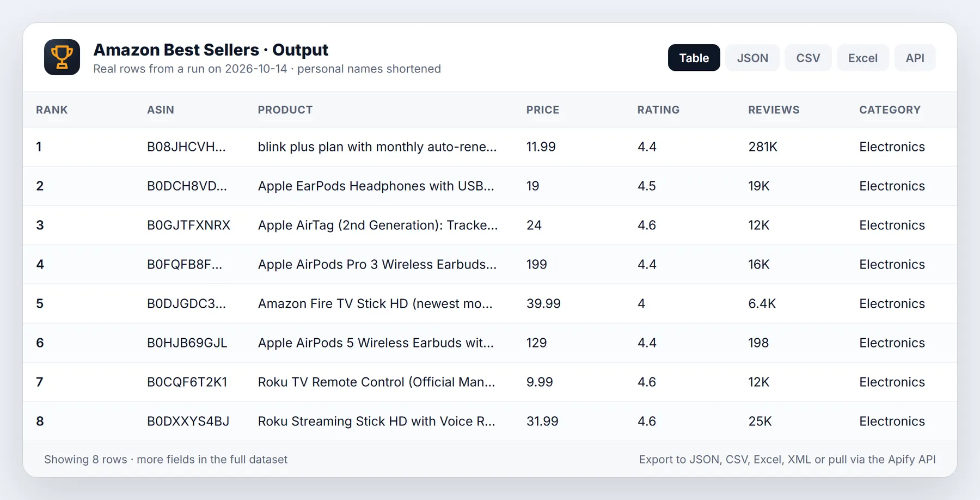Click the 25K reviews value
980x500 pixels.
pos(760,421)
